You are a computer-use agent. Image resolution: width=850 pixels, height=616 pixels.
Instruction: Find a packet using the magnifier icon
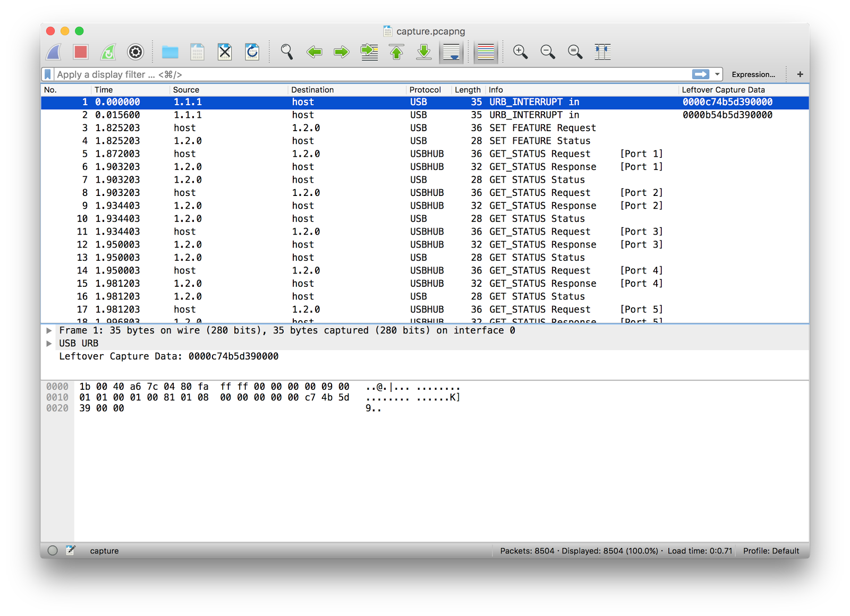[287, 52]
